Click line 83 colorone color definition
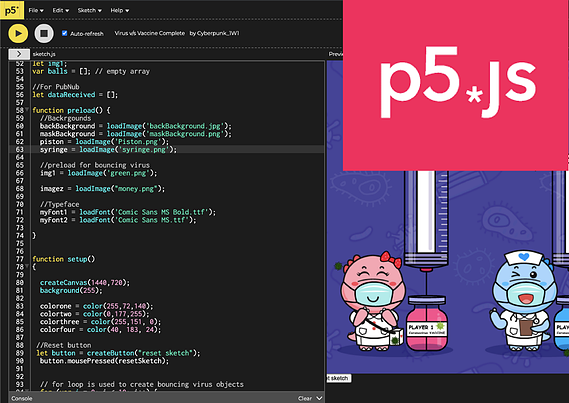Viewport: 569px width, 403px height. pos(97,306)
